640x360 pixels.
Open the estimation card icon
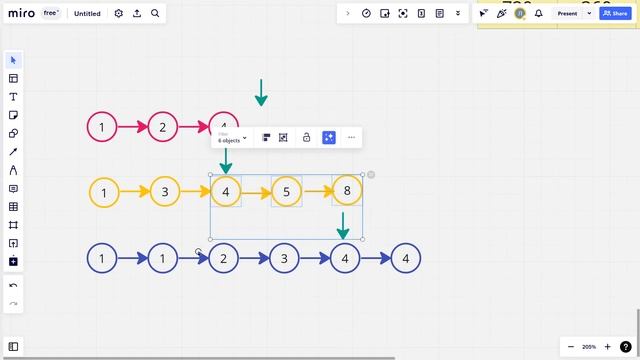[421, 13]
